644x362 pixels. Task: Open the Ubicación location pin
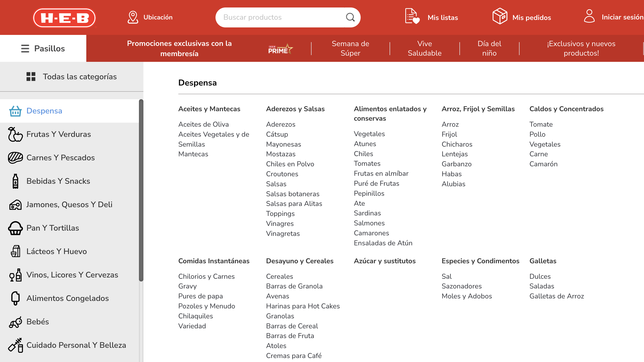pyautogui.click(x=133, y=17)
